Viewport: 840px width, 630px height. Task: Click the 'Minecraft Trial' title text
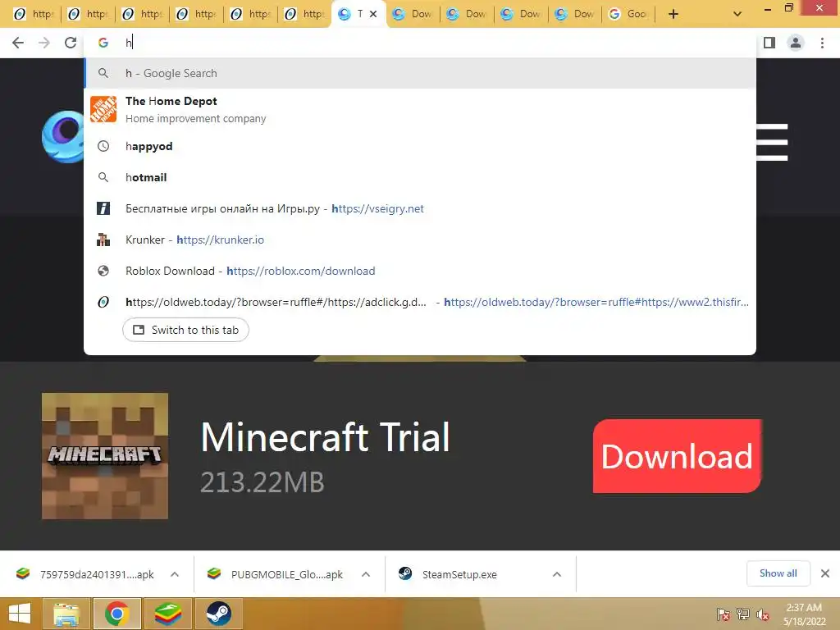tap(325, 437)
